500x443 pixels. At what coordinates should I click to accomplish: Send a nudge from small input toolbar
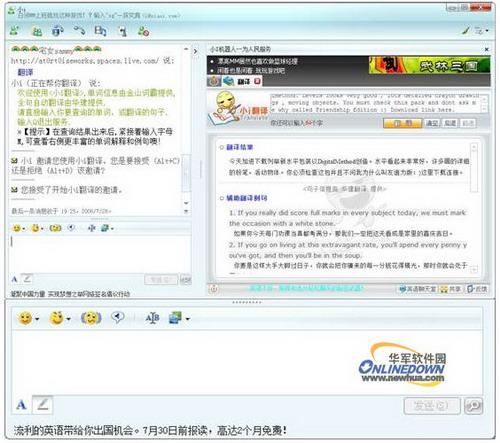click(x=55, y=228)
